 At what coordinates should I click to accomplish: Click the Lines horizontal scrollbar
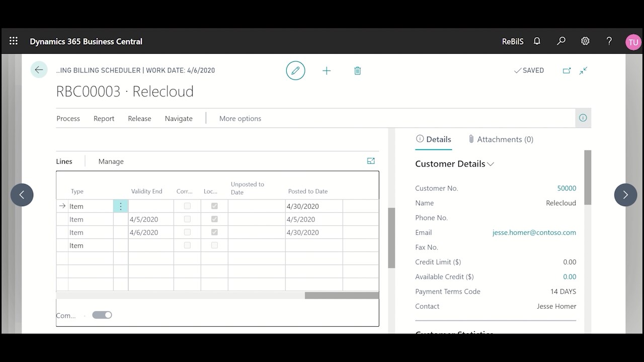(x=342, y=296)
